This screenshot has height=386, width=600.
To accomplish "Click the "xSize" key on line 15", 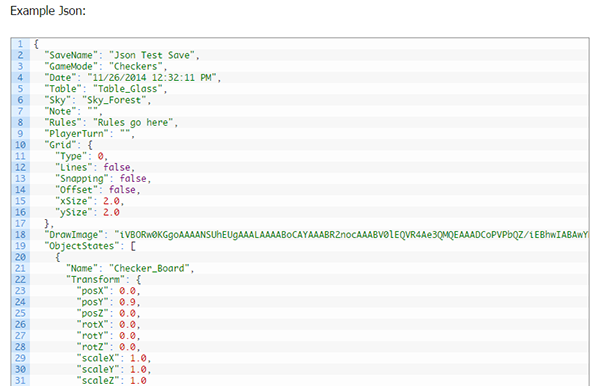I will [74, 201].
